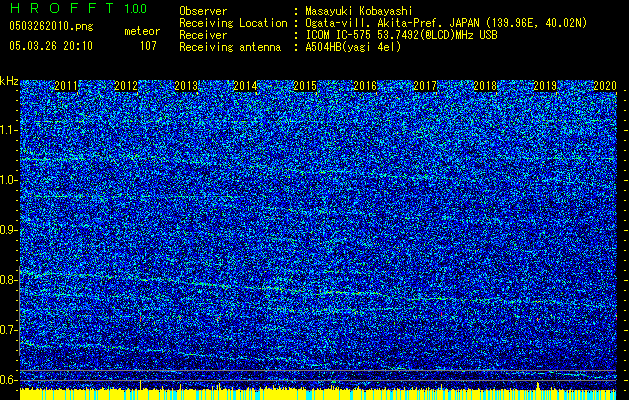The height and width of the screenshot is (400, 629).
Task: Click the 2018 time marker
Action: coord(485,86)
